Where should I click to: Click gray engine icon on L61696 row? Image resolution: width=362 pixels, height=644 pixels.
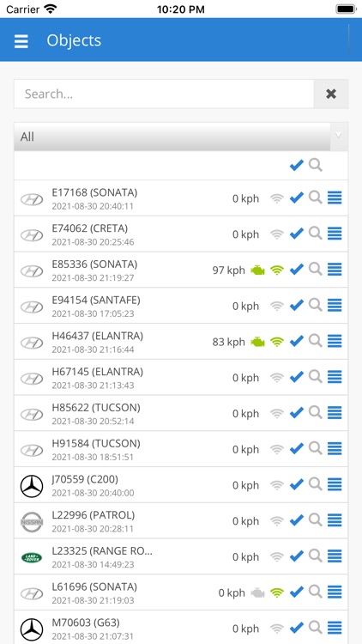click(x=257, y=592)
